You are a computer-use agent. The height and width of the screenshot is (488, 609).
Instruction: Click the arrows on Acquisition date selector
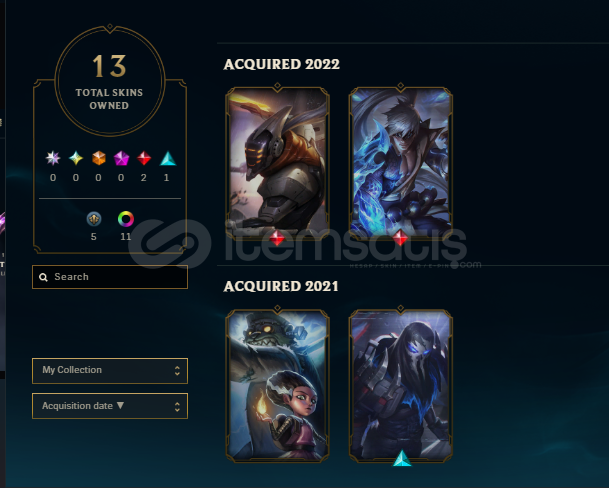(177, 406)
